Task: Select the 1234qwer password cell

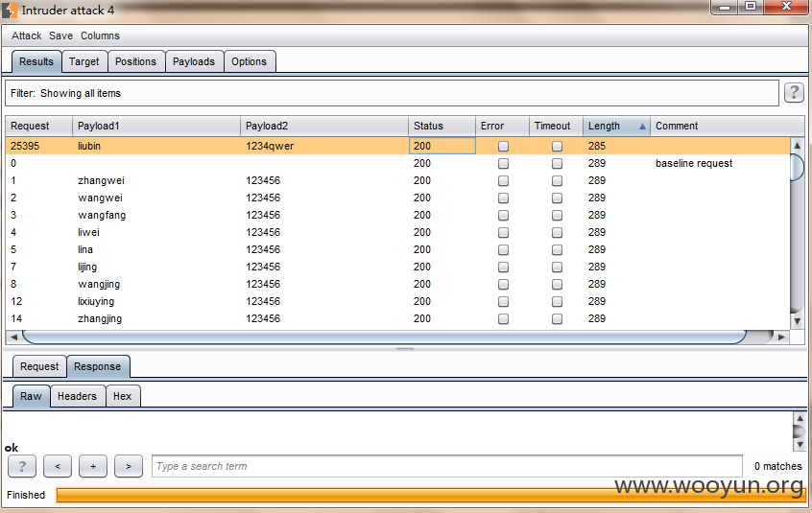Action: pyautogui.click(x=324, y=147)
